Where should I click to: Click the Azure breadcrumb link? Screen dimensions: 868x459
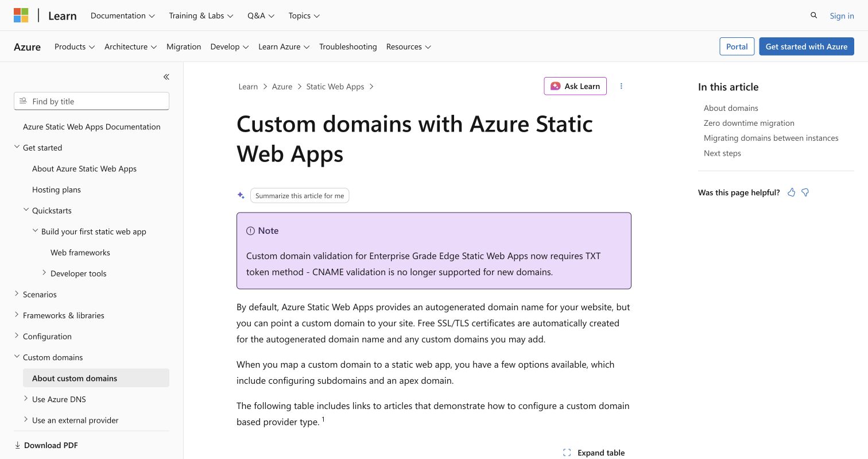(282, 87)
